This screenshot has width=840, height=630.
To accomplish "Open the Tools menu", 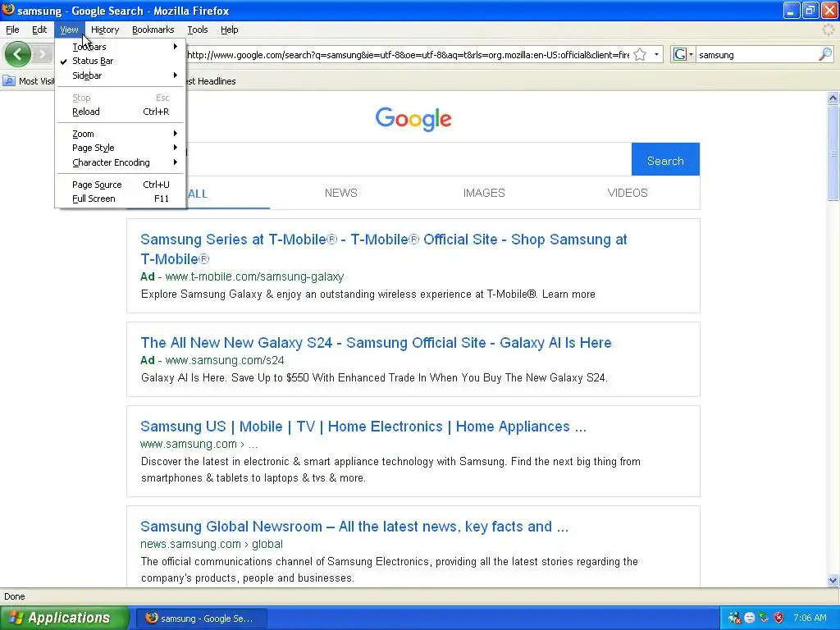I will point(198,30).
